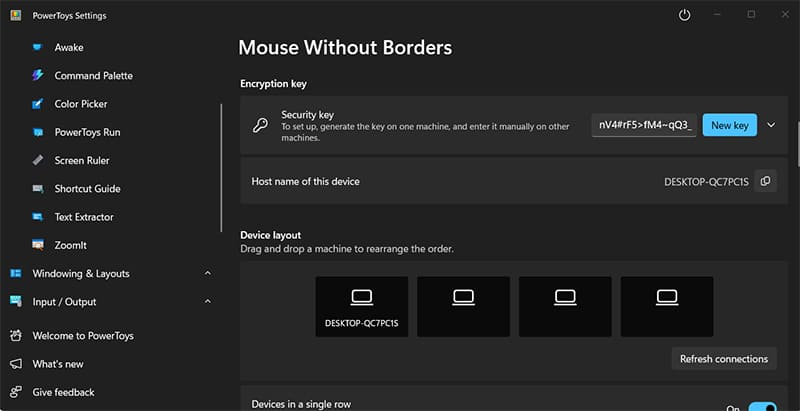Click the PowerToys Run icon
The height and width of the screenshot is (411, 800).
pyautogui.click(x=38, y=132)
